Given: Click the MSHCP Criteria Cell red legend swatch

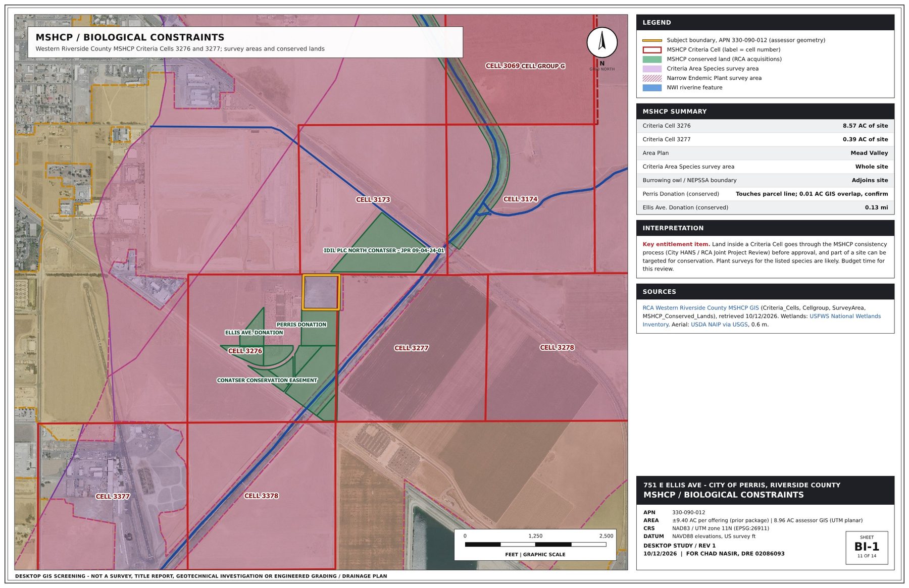Looking at the screenshot, I should pos(651,50).
